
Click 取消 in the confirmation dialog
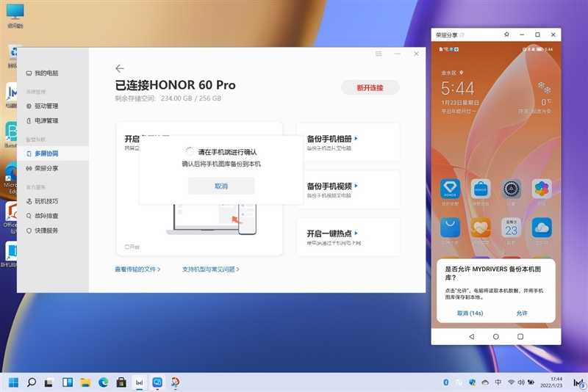[x=221, y=186]
